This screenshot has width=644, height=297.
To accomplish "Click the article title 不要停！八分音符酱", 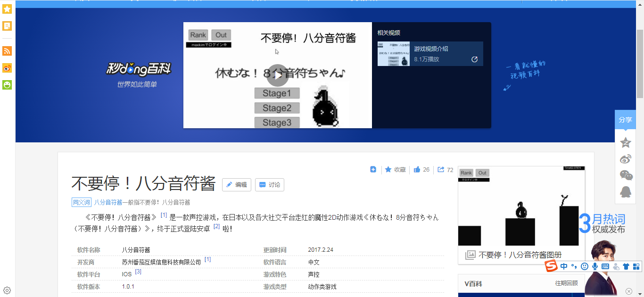I will tap(143, 184).
